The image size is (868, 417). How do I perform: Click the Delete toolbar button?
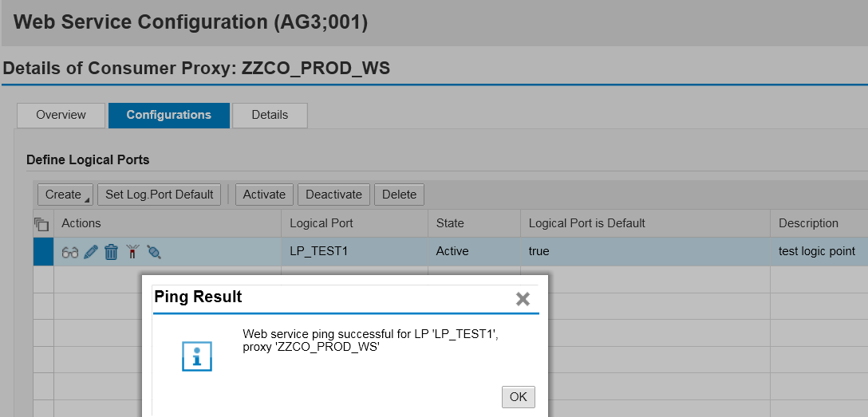pos(399,195)
